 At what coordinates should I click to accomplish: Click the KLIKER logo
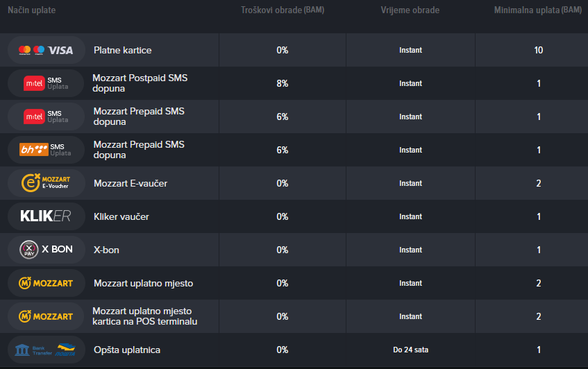(46, 216)
